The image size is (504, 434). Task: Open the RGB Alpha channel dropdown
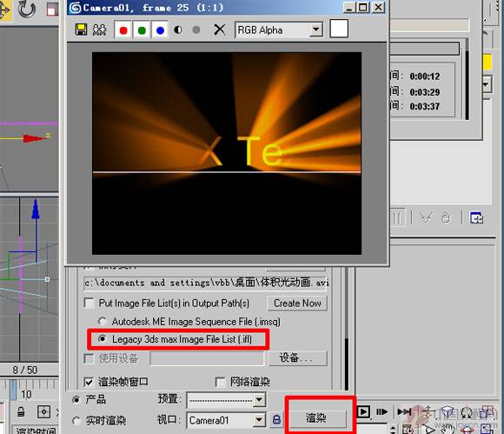click(316, 30)
